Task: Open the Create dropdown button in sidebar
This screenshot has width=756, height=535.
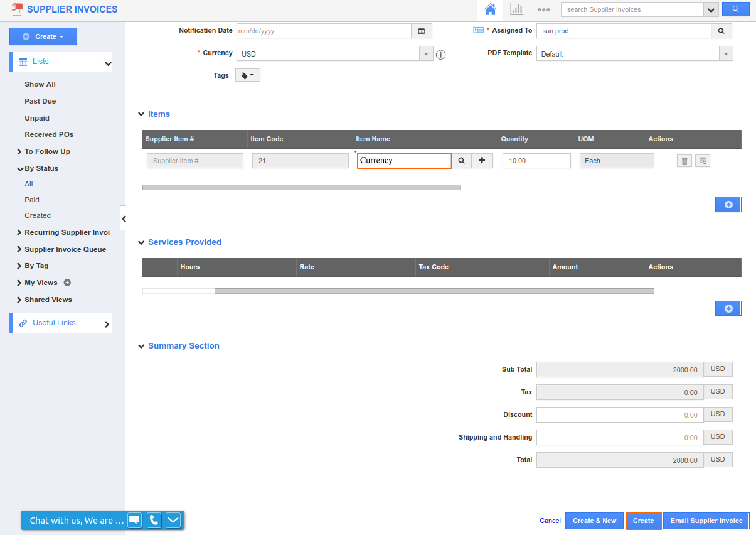Action: [43, 36]
